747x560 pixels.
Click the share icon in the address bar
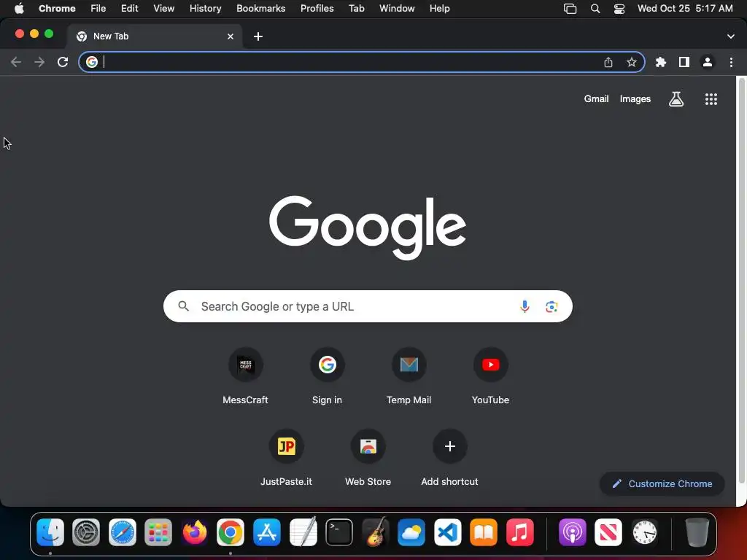[608, 63]
